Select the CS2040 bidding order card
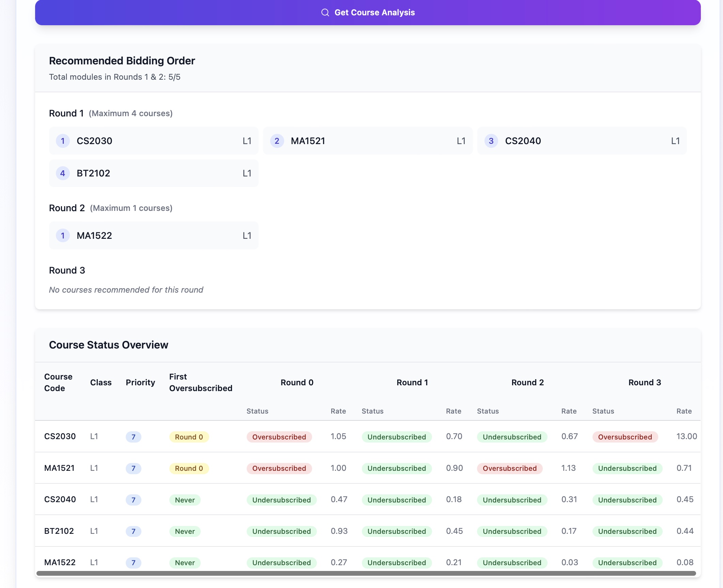Viewport: 723px width, 588px height. (x=581, y=141)
